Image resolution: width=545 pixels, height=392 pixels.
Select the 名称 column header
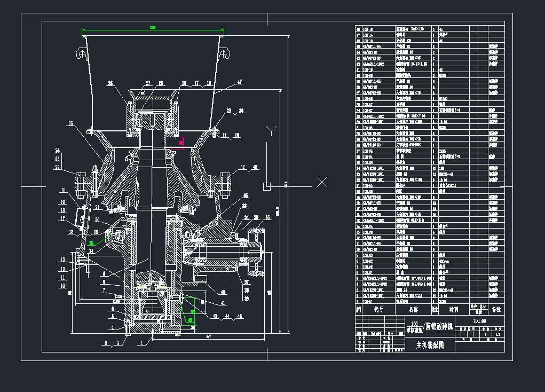(x=413, y=309)
